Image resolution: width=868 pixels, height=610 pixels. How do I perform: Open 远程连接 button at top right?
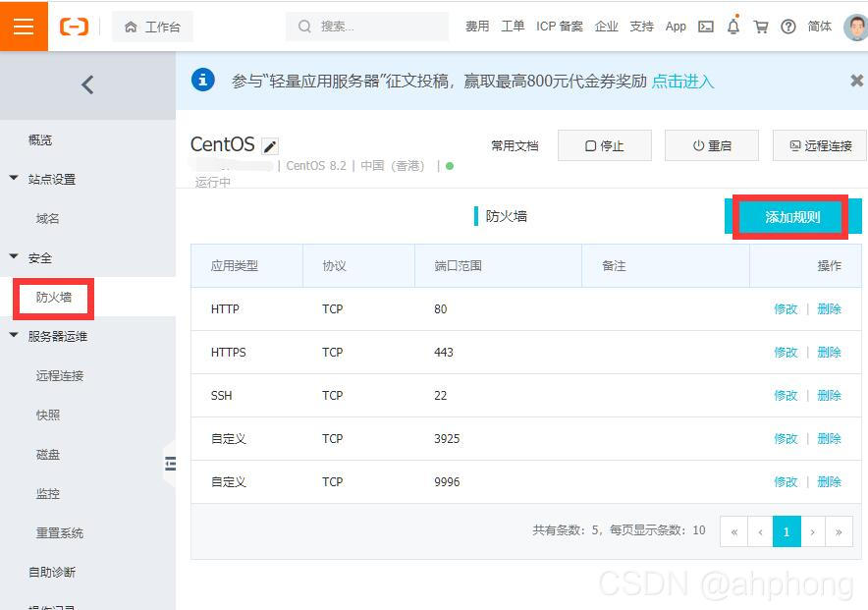coord(820,145)
